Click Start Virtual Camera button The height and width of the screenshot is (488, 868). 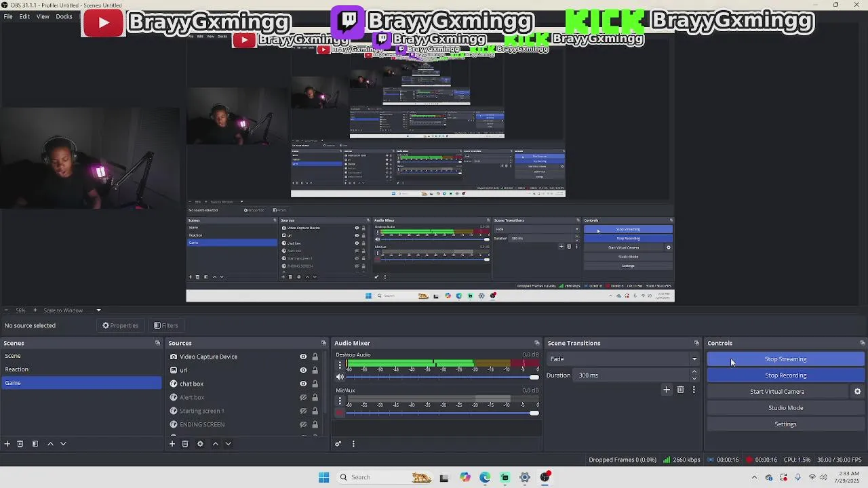point(777,392)
